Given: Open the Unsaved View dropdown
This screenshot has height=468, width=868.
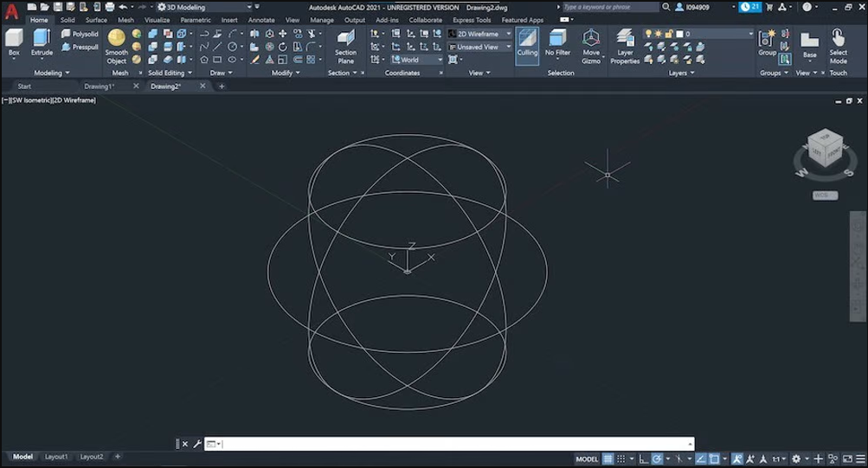Looking at the screenshot, I should tap(479, 47).
